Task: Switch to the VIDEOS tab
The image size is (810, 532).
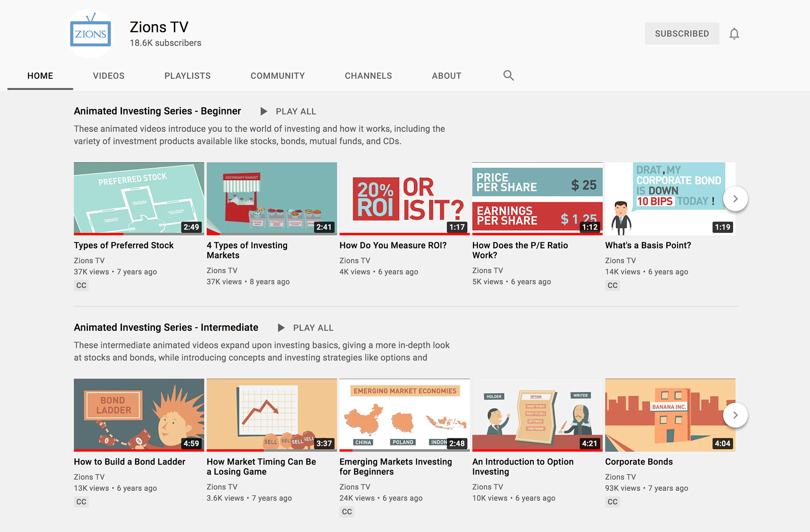Action: click(109, 76)
